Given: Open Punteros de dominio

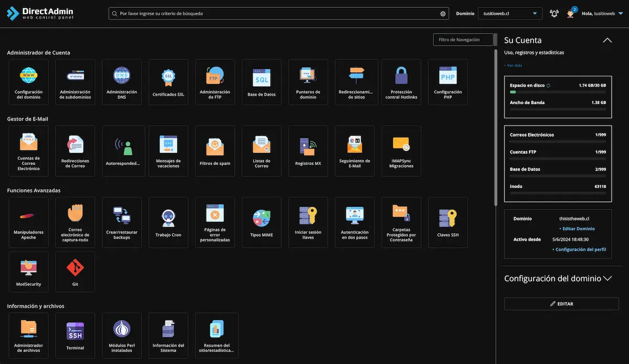Looking at the screenshot, I should [308, 82].
